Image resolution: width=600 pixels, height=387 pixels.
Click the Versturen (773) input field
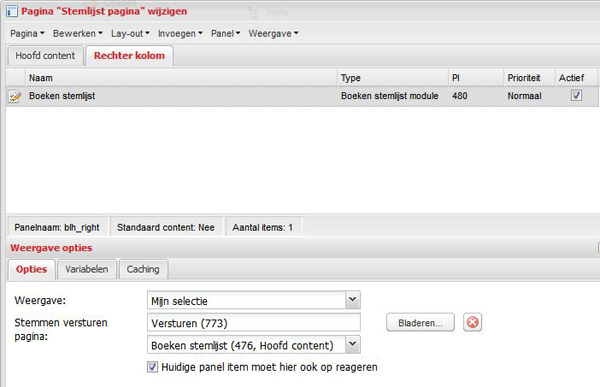coord(253,323)
